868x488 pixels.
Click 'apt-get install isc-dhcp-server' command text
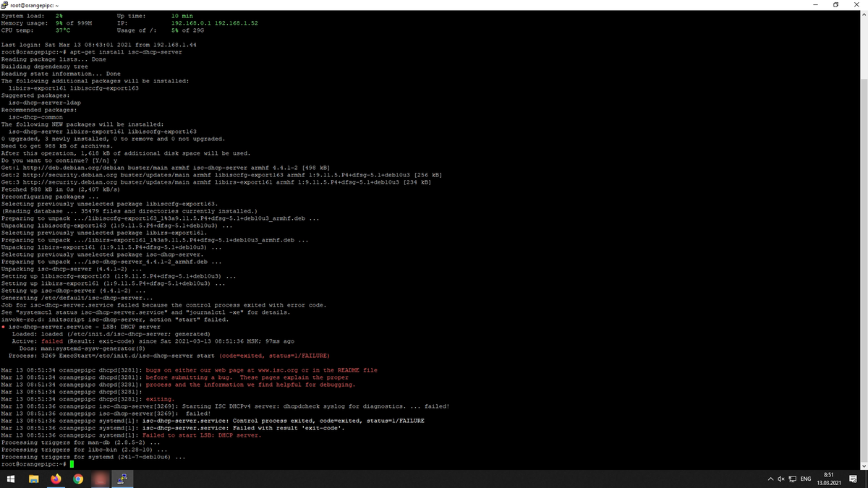[x=126, y=52]
